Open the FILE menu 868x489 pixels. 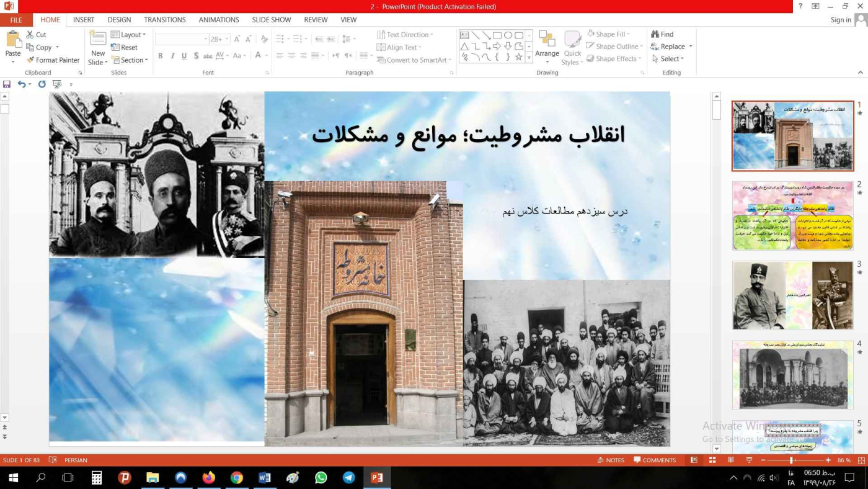coord(16,20)
